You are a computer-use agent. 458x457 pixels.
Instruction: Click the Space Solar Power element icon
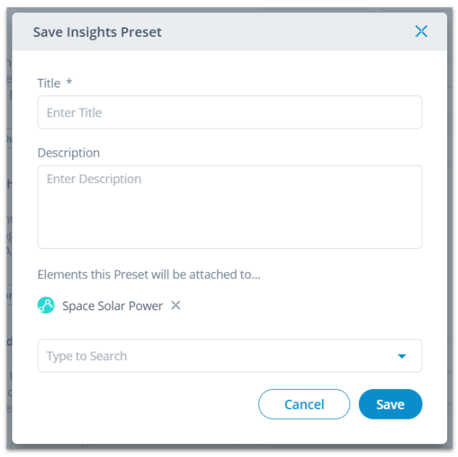(x=46, y=305)
